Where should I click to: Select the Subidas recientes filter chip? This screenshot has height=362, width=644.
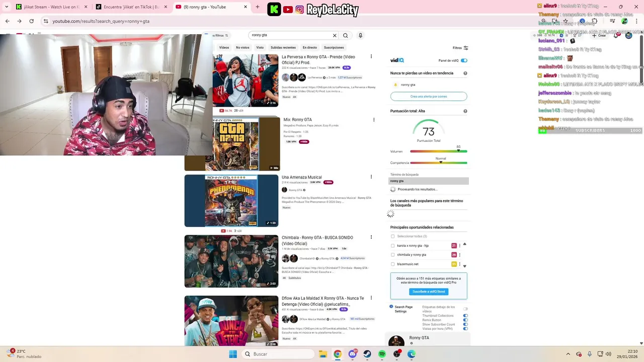[283, 48]
